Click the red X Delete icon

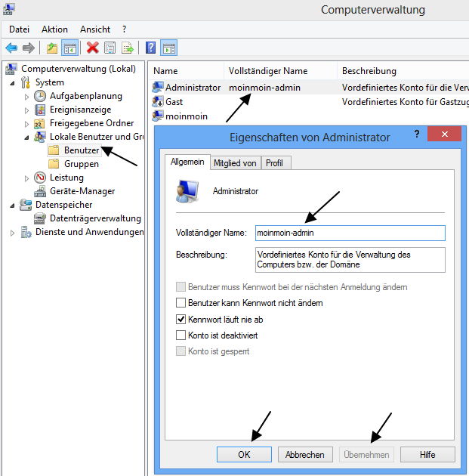93,48
